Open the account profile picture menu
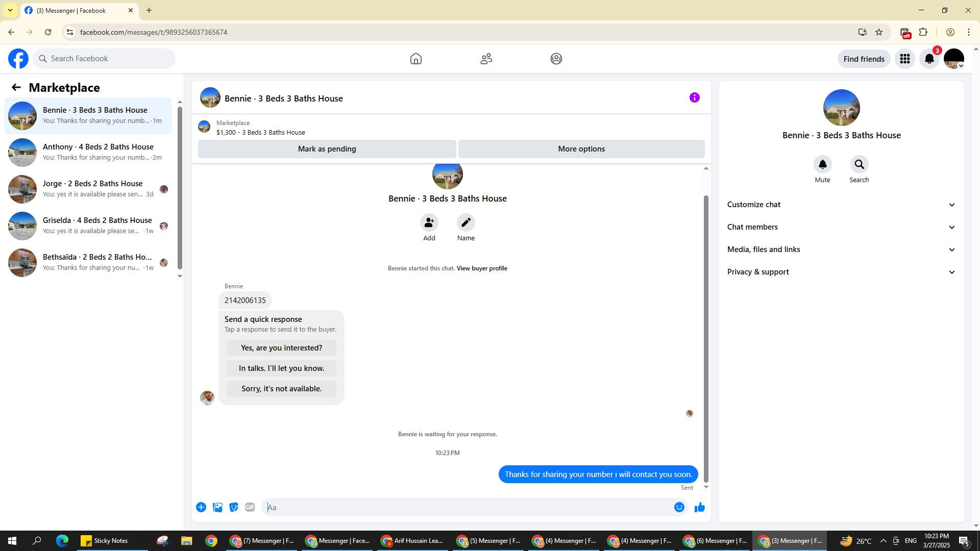 click(953, 59)
